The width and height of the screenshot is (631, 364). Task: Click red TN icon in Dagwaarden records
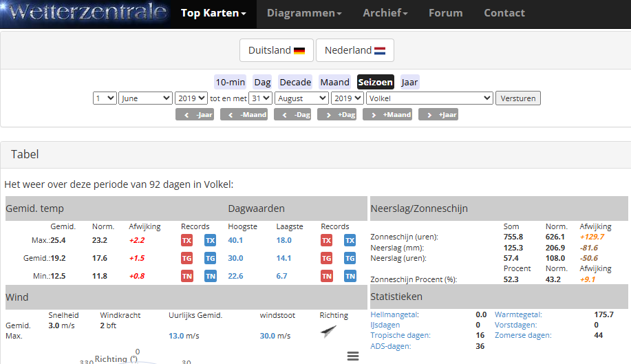tap(327, 276)
